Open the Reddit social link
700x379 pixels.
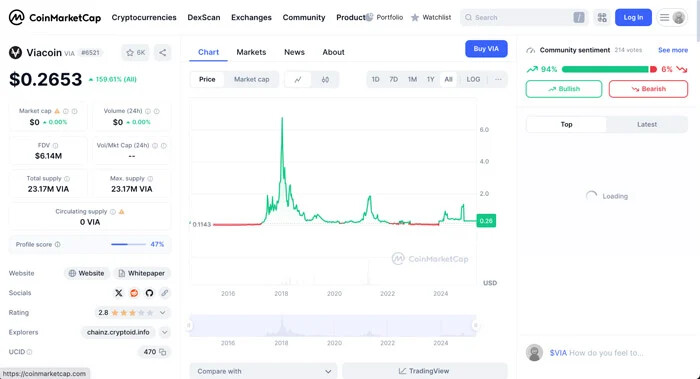(x=134, y=293)
